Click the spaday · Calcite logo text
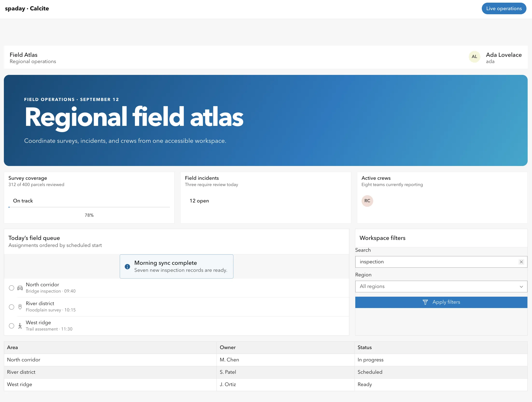This screenshot has width=532, height=402. [27, 8]
